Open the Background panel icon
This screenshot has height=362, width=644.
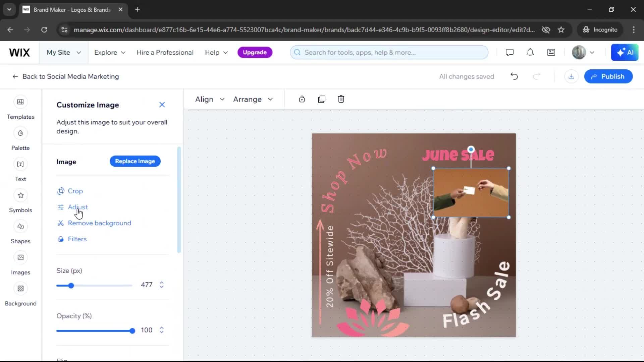[x=20, y=289]
